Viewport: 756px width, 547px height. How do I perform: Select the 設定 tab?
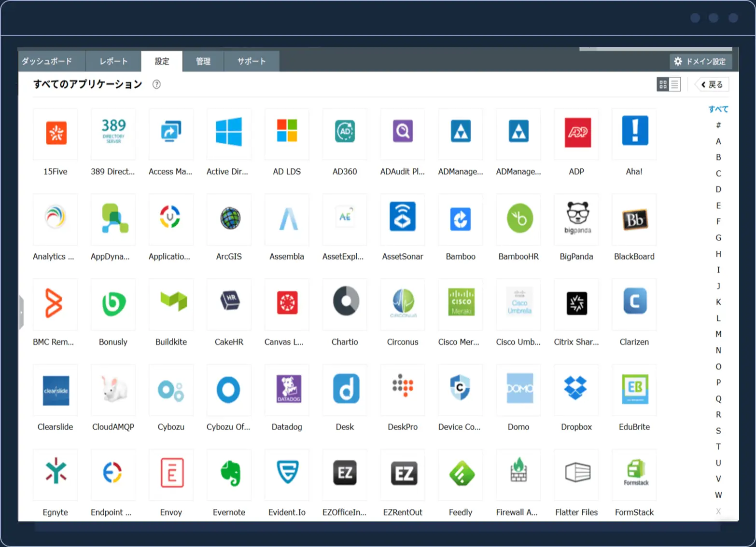(x=162, y=61)
